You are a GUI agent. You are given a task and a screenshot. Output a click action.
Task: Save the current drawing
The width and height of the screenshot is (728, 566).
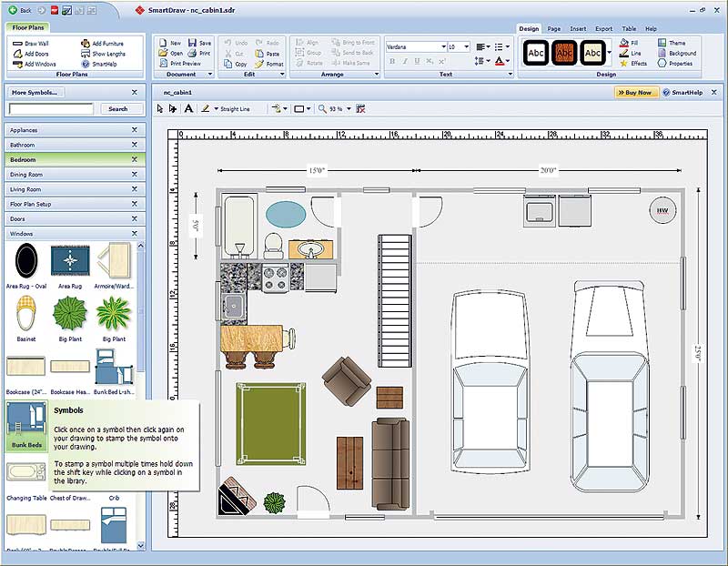click(199, 43)
